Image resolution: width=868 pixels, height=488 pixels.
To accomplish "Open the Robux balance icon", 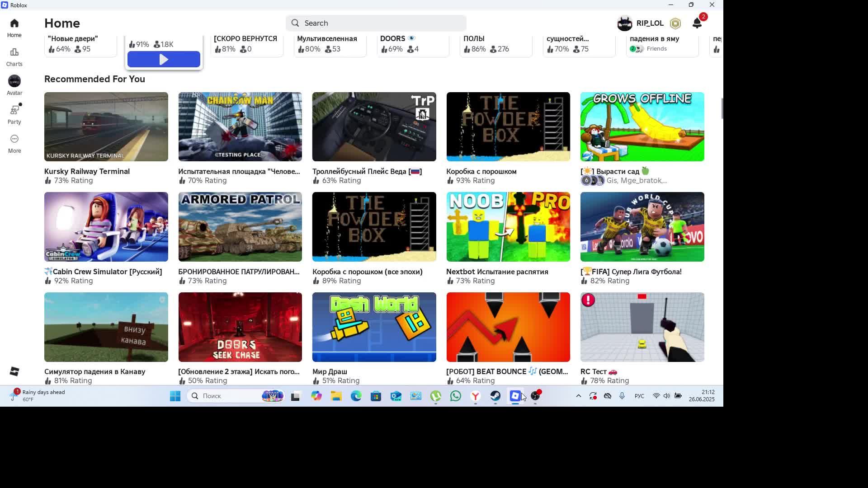I will click(675, 23).
